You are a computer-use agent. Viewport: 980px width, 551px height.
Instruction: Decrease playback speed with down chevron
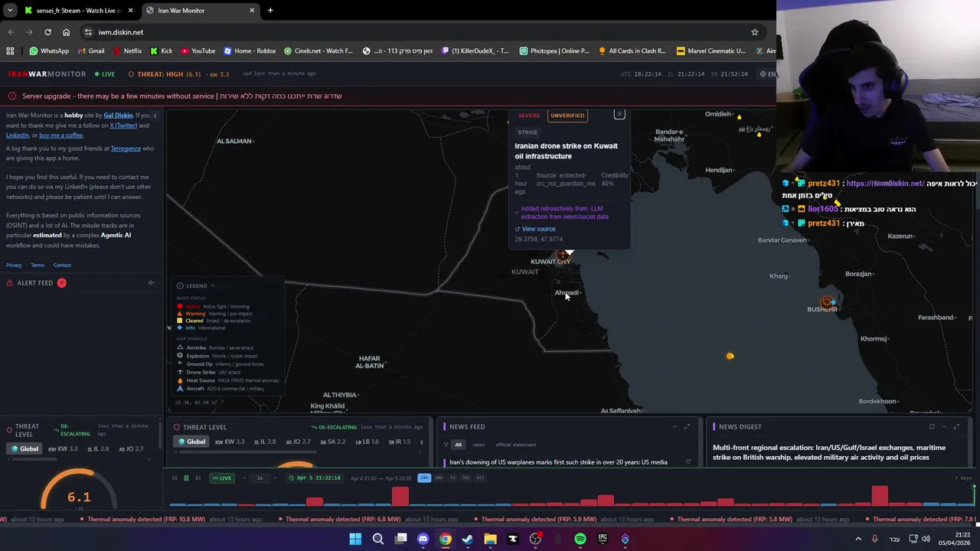point(244,478)
